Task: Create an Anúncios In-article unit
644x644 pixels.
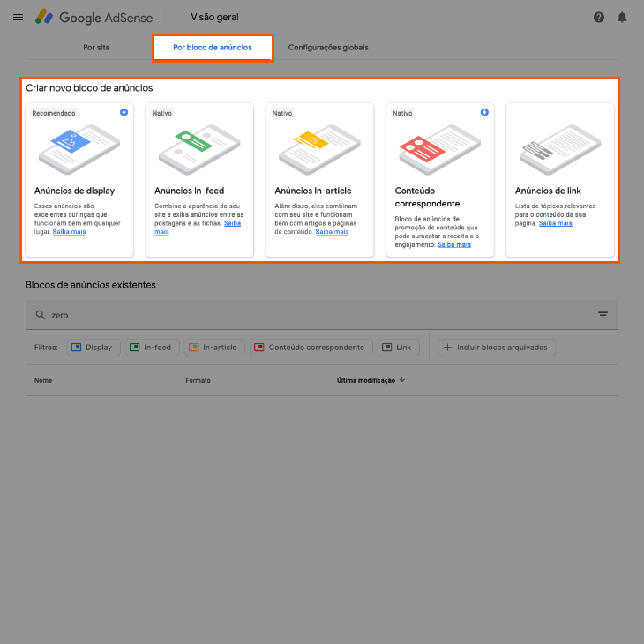Action: 320,180
